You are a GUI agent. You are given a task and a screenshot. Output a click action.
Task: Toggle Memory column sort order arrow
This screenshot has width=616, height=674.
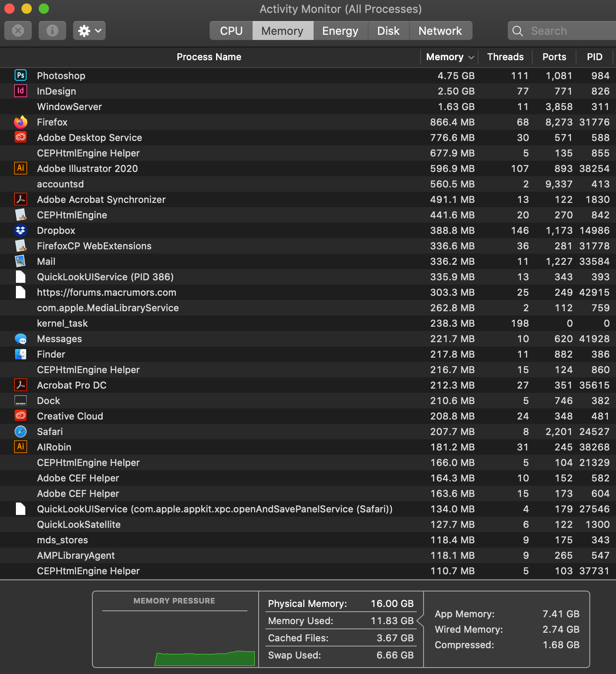coord(471,57)
